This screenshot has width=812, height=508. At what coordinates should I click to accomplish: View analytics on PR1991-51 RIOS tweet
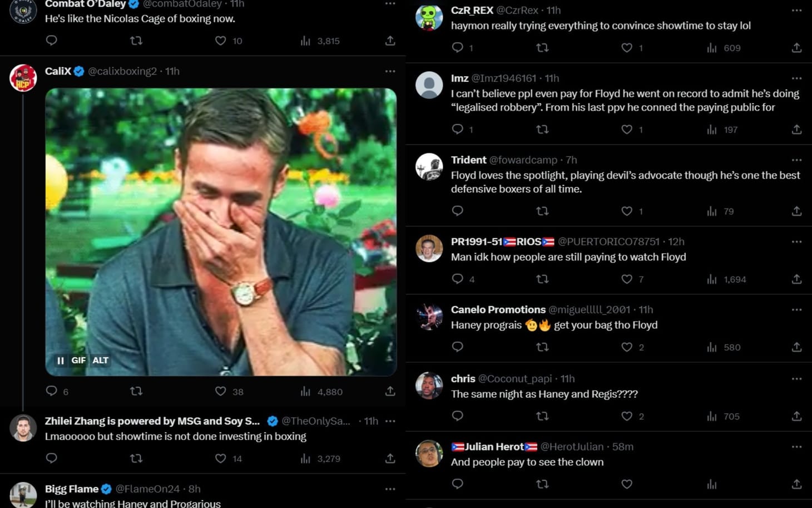coord(712,279)
